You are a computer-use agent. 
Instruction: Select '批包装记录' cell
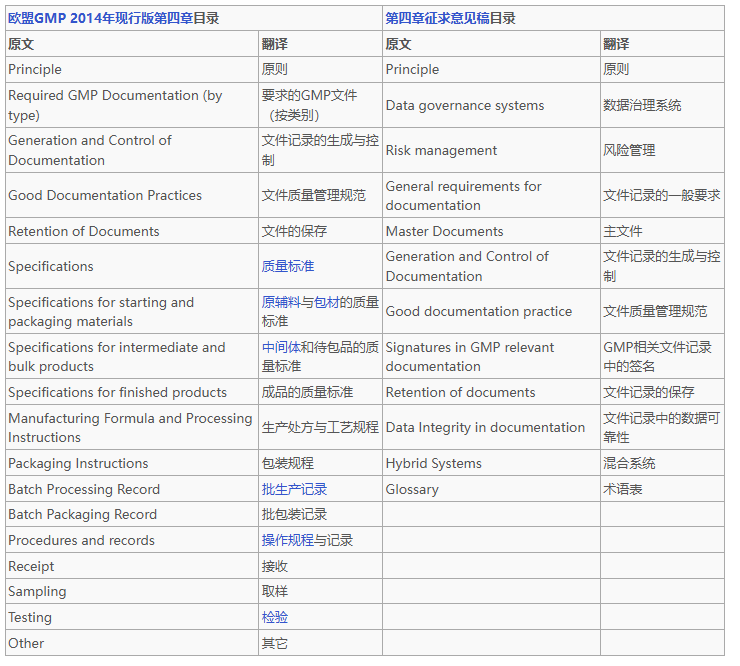click(x=320, y=514)
